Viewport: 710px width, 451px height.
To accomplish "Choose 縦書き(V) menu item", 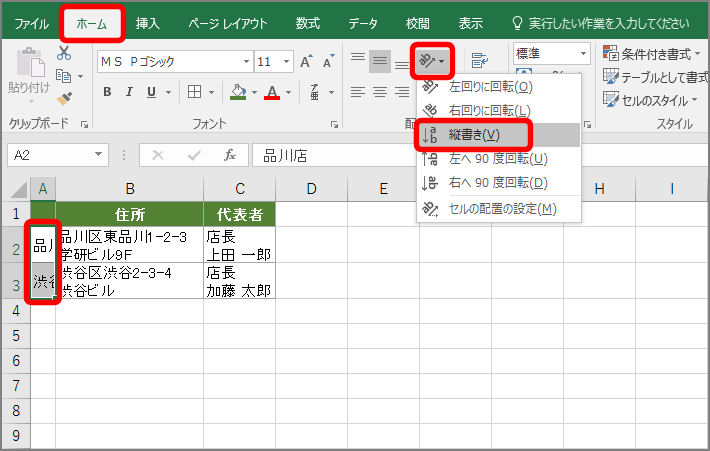I will click(499, 134).
